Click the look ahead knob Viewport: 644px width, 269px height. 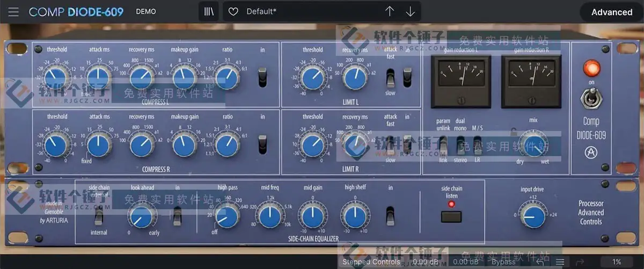click(x=141, y=216)
